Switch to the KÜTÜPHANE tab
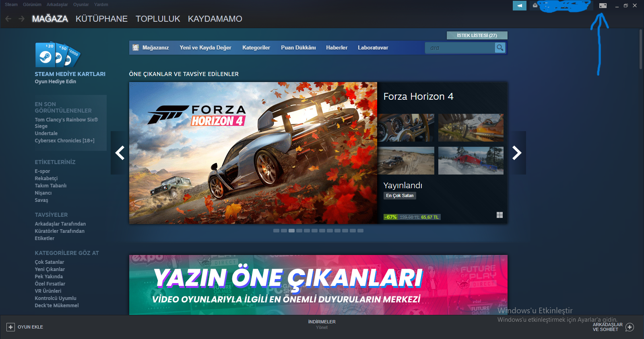The width and height of the screenshot is (644, 339). (101, 19)
